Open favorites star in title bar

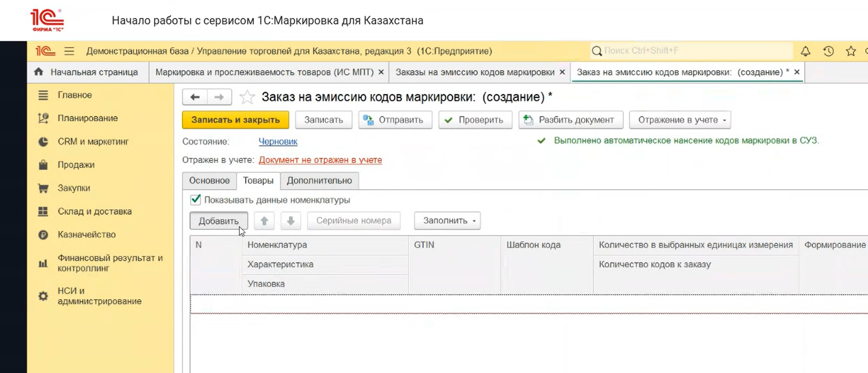[851, 51]
